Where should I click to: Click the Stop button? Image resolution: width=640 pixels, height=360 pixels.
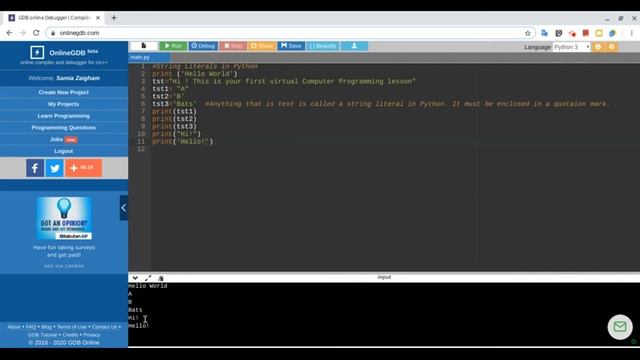coord(233,46)
